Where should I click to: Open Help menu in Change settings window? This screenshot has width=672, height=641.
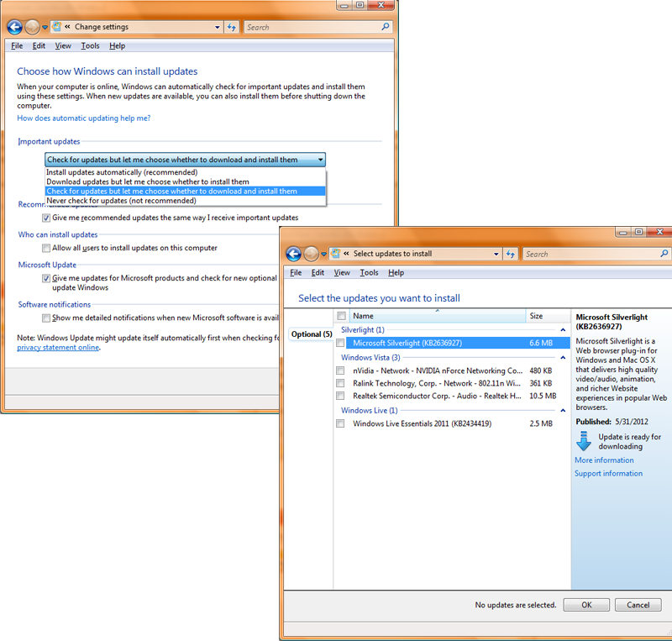(x=117, y=46)
